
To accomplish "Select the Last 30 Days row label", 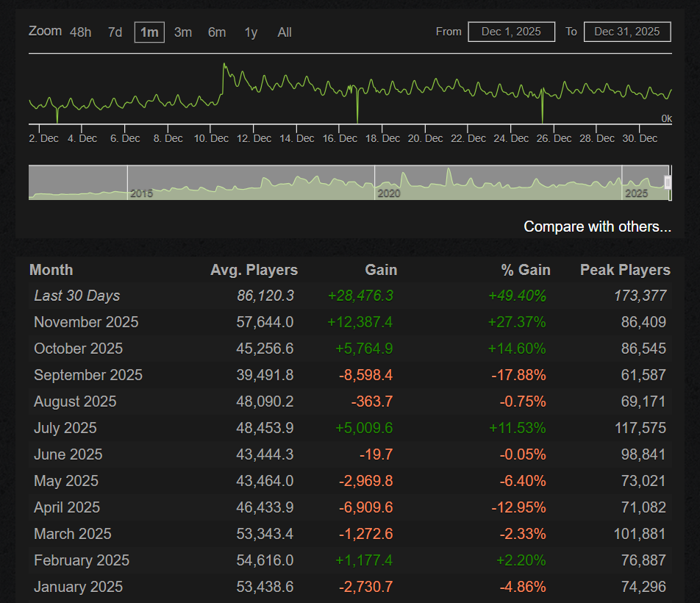I will (77, 296).
